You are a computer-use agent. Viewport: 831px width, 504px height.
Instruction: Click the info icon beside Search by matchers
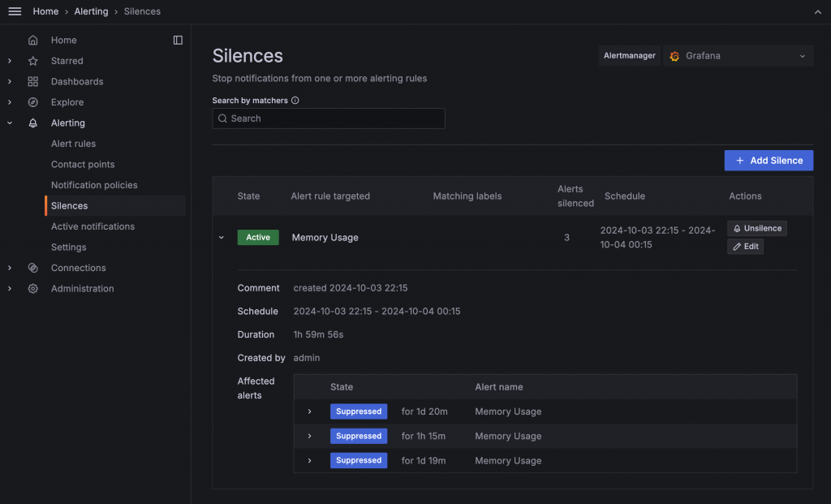pyautogui.click(x=295, y=101)
